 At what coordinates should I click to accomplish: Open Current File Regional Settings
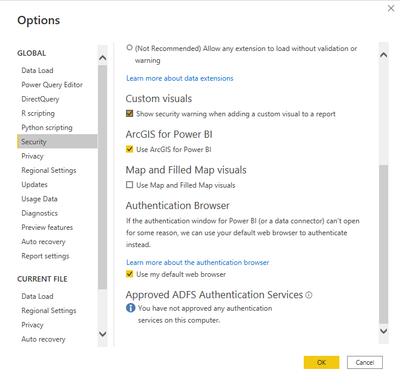[49, 311]
